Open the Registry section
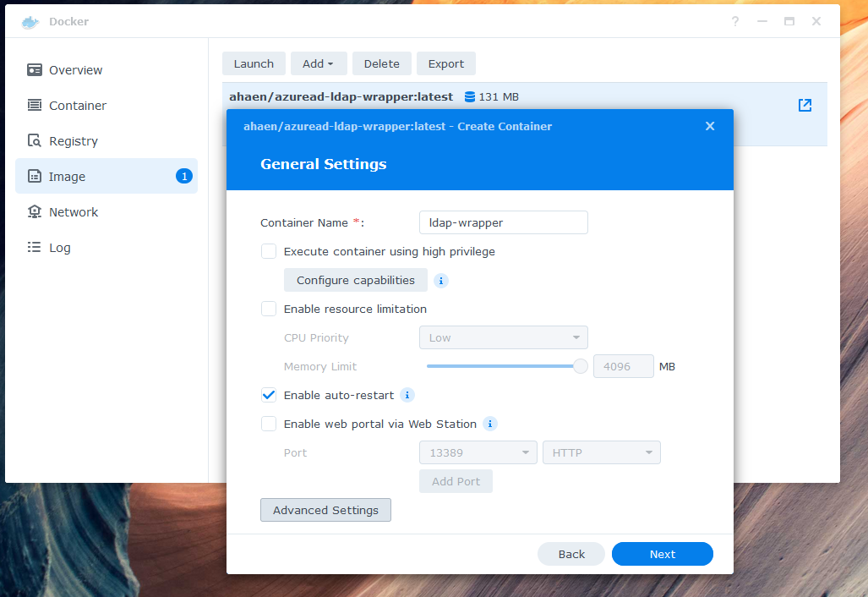This screenshot has height=597, width=868. coord(106,140)
